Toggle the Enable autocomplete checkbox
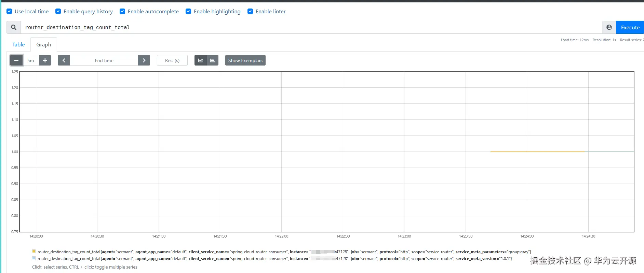644x273 pixels. (122, 11)
